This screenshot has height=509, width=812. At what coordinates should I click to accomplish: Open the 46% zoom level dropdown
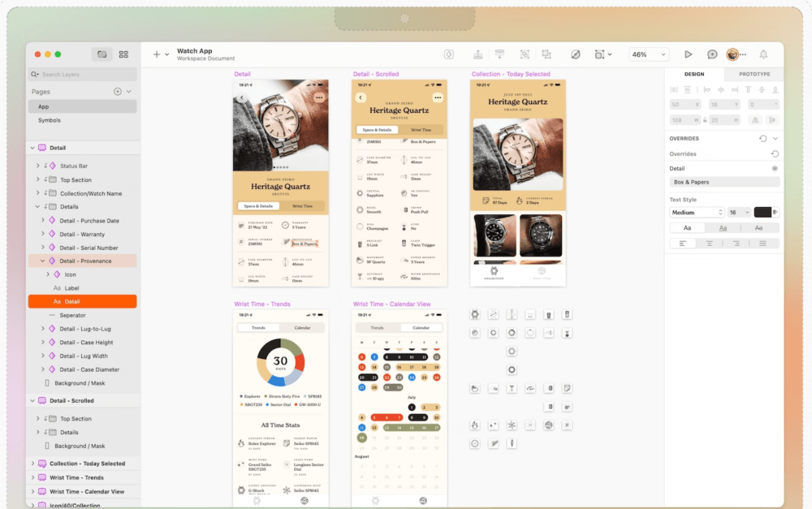click(647, 54)
